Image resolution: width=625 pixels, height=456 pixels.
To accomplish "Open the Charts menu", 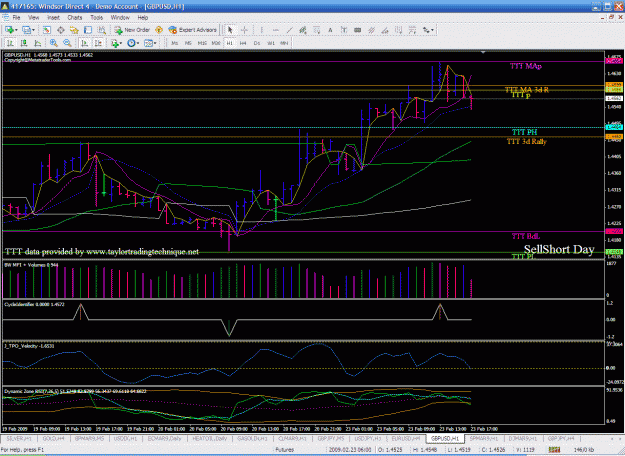I will [x=75, y=18].
